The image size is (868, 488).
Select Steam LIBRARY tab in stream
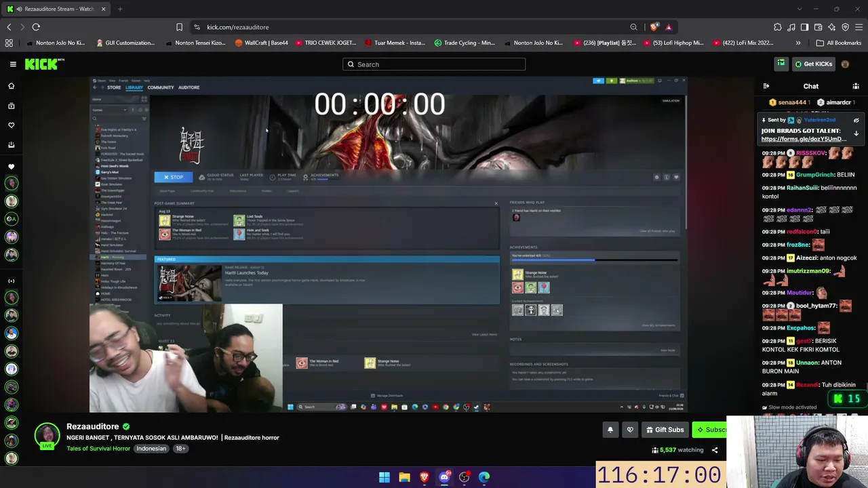click(x=134, y=87)
